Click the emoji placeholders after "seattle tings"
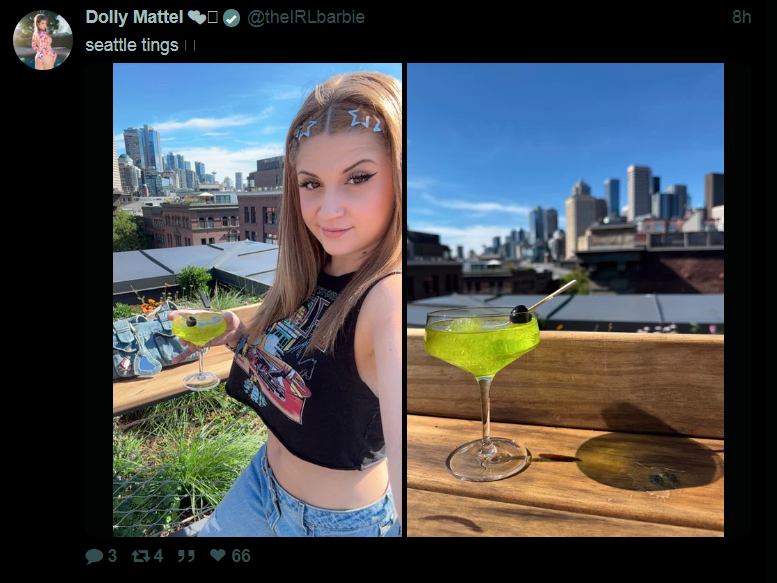 pyautogui.click(x=190, y=46)
